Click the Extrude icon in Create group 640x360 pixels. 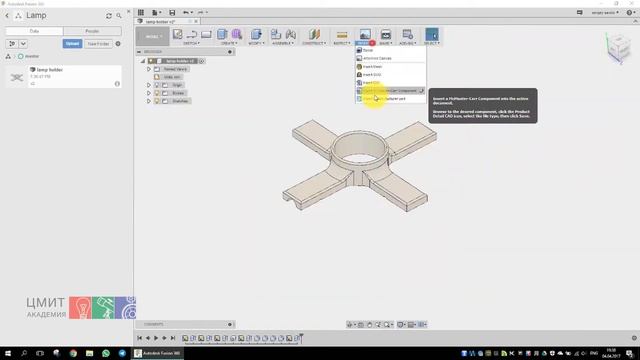(x=222, y=34)
